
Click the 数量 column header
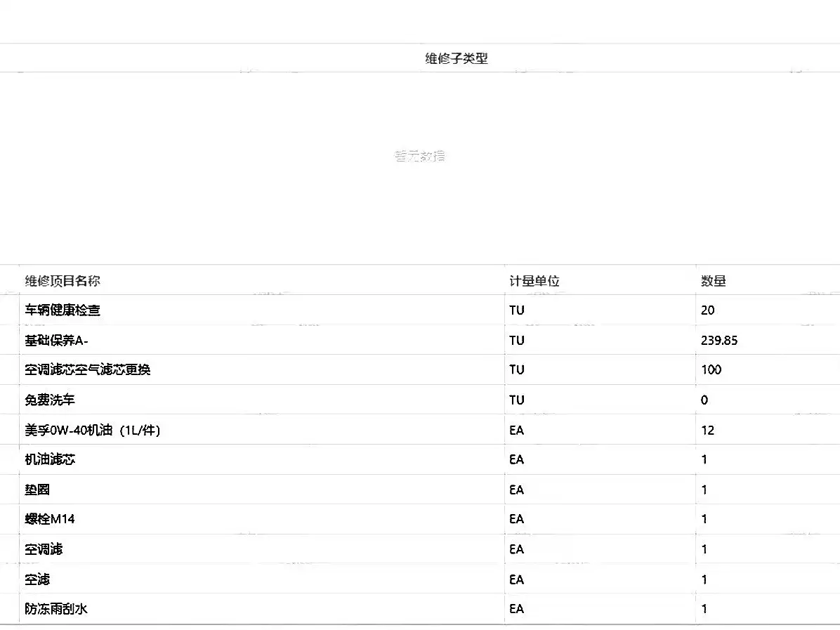(714, 281)
